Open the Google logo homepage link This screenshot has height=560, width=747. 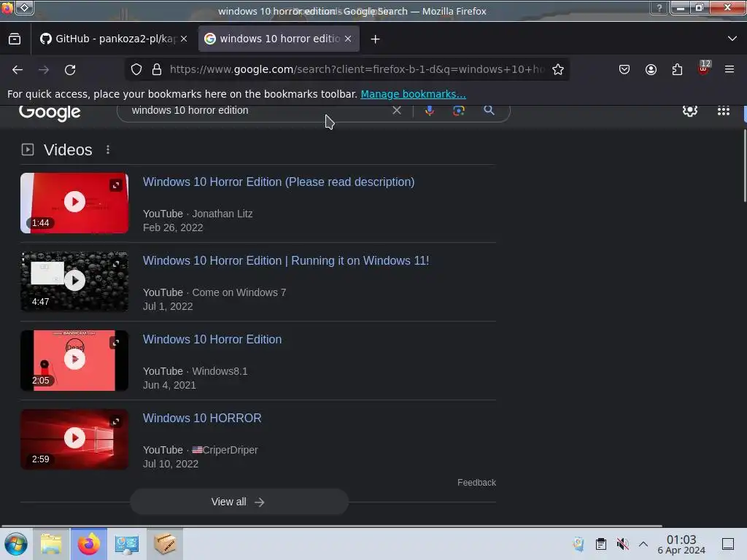(50, 113)
